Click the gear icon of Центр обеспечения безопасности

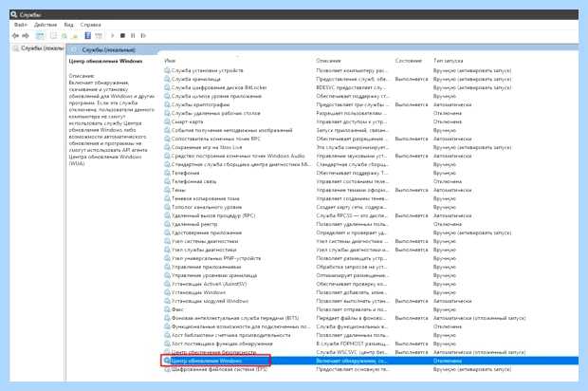coord(167,352)
